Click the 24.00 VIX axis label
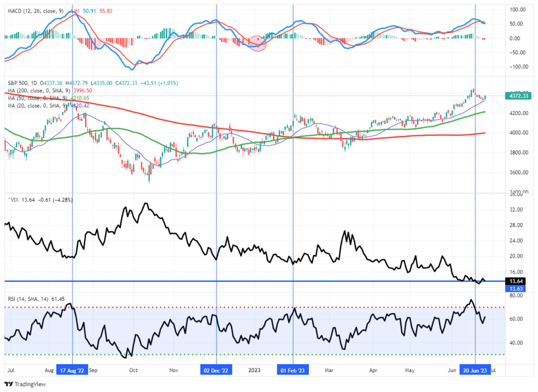Viewport: 538px width, 392px height. point(516,240)
